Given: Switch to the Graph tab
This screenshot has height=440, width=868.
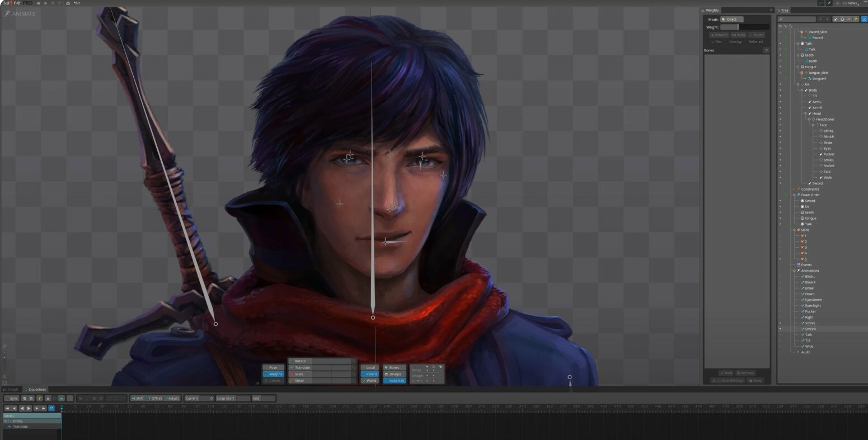Looking at the screenshot, I should (11, 389).
